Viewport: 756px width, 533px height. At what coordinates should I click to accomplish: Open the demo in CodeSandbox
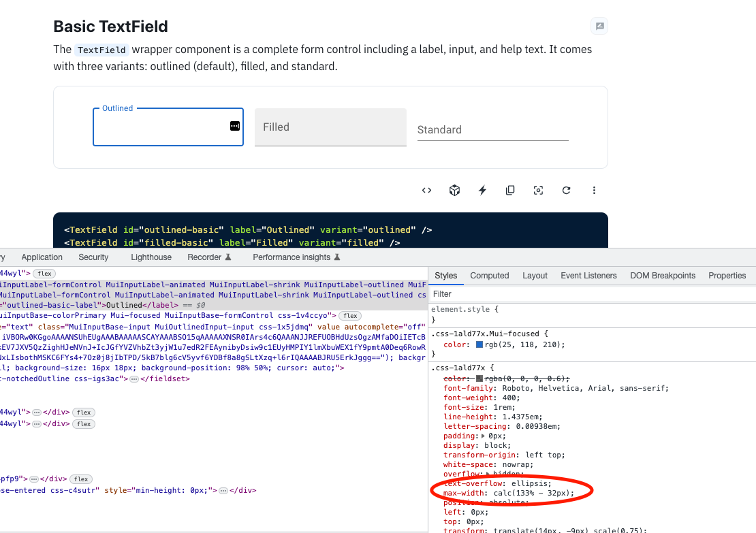[454, 190]
